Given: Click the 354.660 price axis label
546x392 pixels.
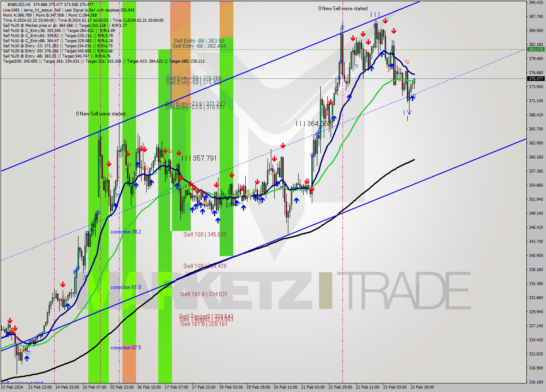Looking at the screenshot, I should pos(536,185).
